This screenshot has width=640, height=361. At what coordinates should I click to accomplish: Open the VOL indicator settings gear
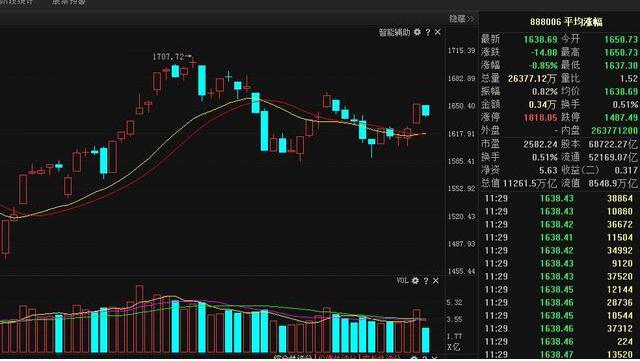pyautogui.click(x=415, y=281)
